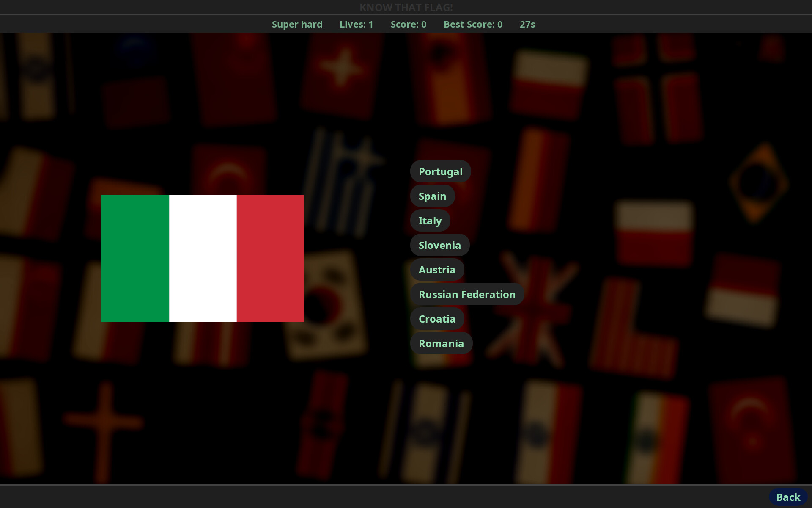Click the green-white-red flag image

203,258
